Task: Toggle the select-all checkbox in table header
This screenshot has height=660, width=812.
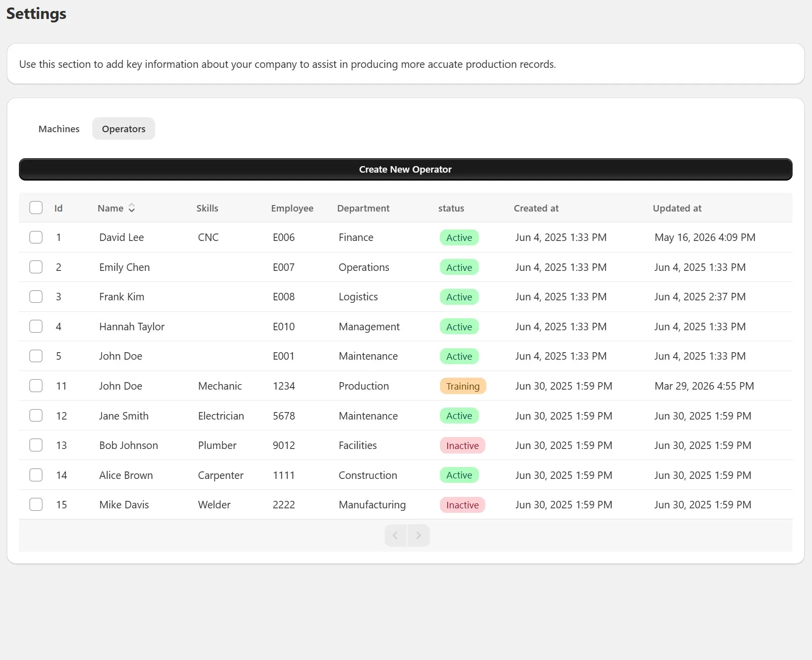Action: (36, 208)
